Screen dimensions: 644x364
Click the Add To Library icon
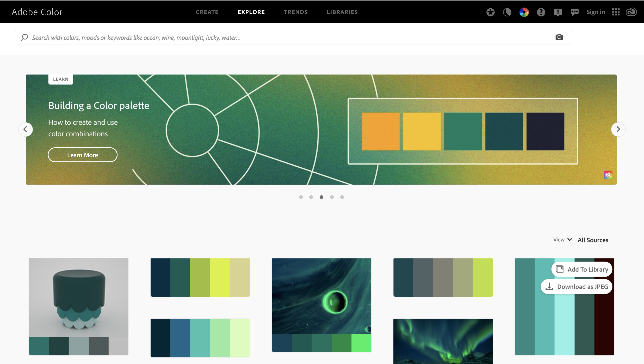click(x=560, y=269)
